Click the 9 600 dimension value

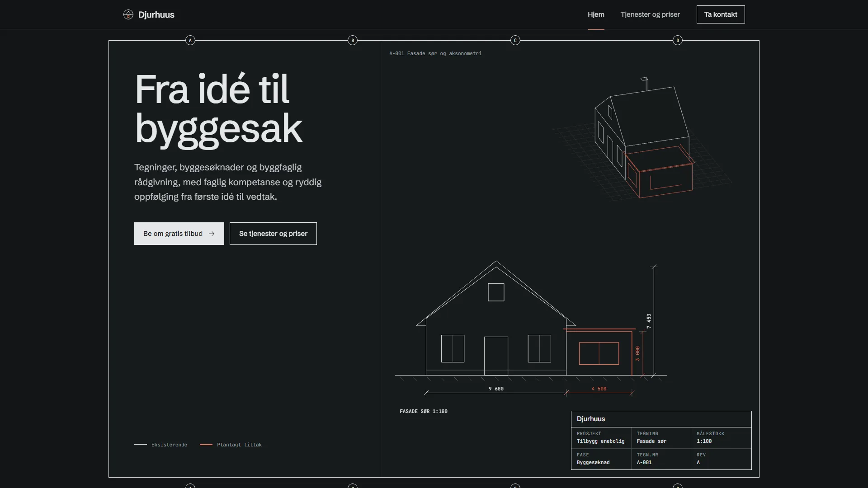(x=496, y=389)
